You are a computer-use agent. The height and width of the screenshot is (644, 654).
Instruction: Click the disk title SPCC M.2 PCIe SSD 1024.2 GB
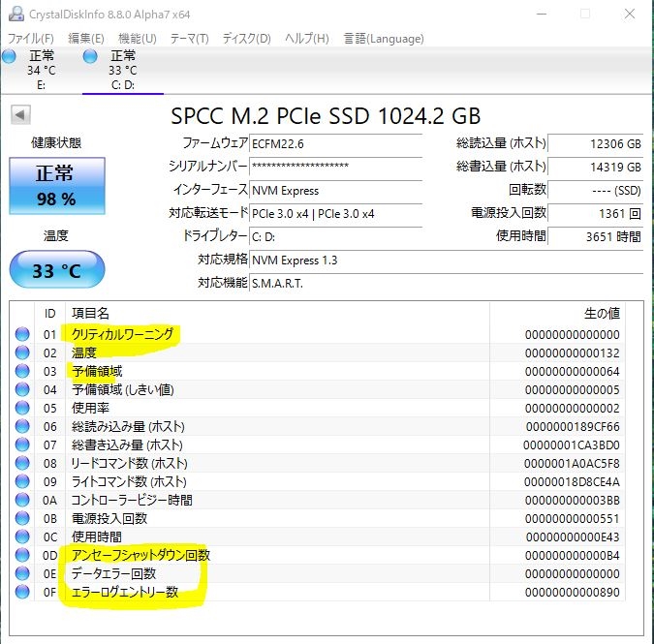[x=326, y=116]
